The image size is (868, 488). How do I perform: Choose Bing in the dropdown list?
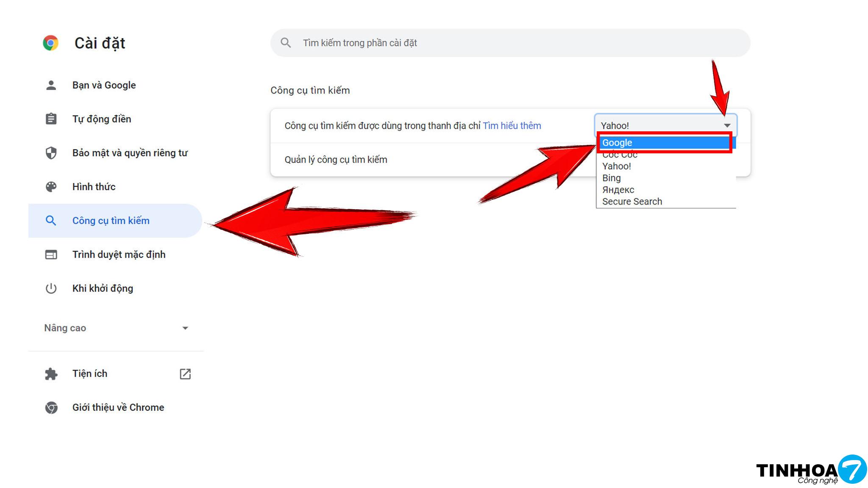pos(611,178)
